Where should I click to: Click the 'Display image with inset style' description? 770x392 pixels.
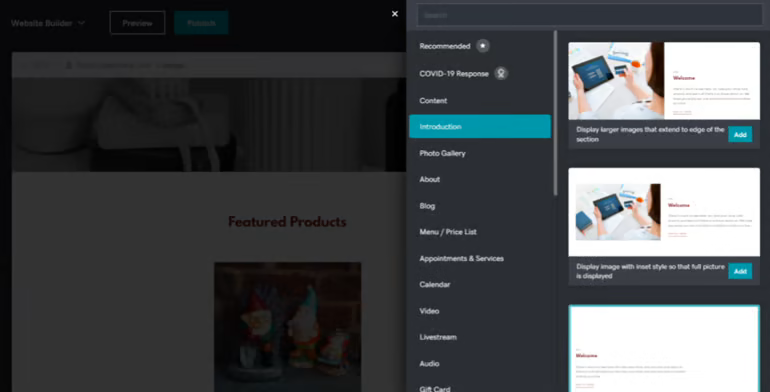[x=650, y=271]
